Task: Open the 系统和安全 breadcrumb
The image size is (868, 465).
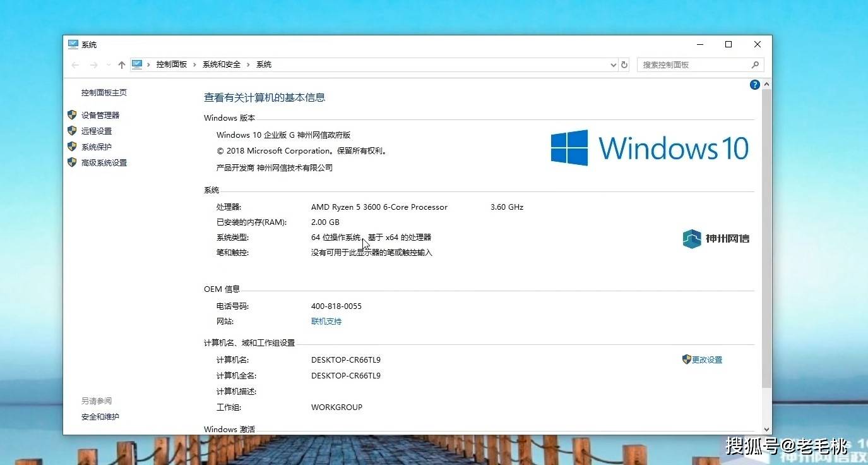Action: pyautogui.click(x=222, y=64)
